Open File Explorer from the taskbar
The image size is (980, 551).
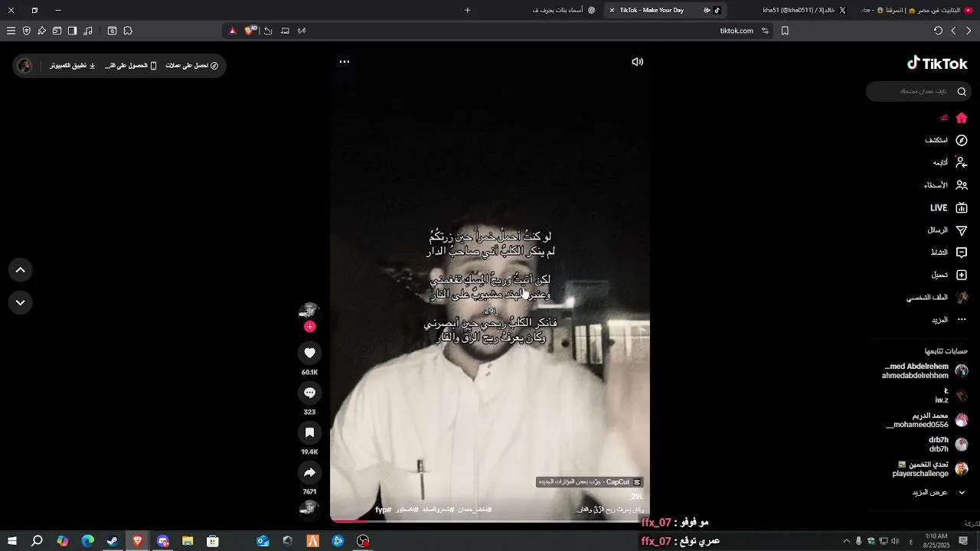pos(188,541)
